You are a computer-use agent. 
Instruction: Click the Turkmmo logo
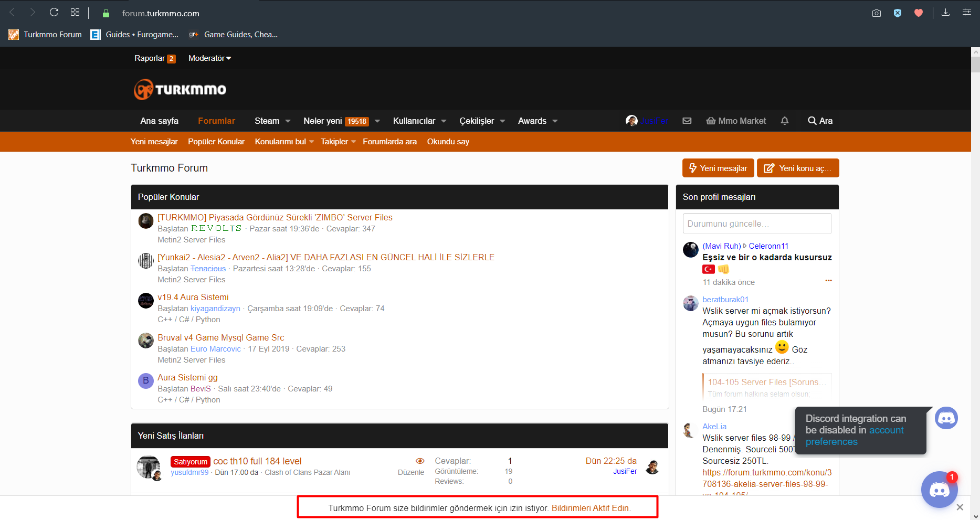[180, 90]
